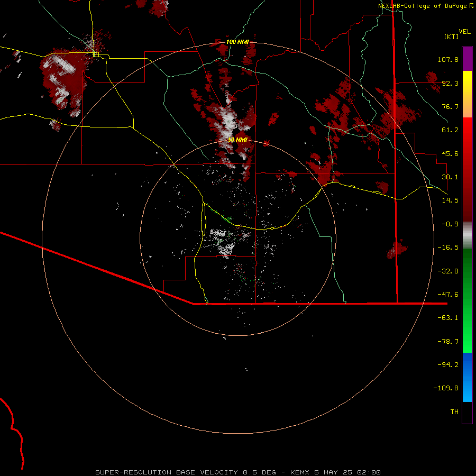This screenshot has height=476, width=476.
Task: Click the yellow-orange segment of velocity color bar
Action: [467, 94]
